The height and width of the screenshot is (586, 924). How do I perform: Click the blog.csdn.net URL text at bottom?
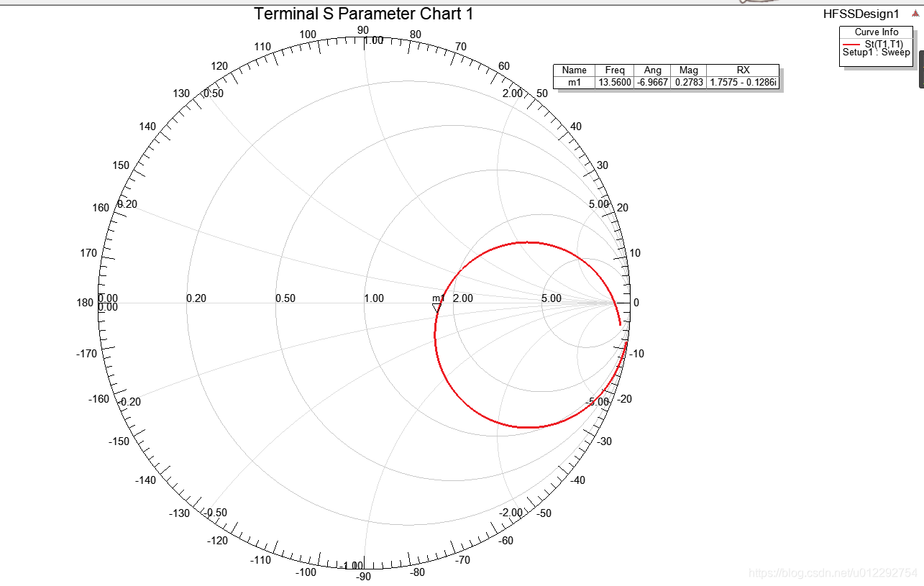coord(833,573)
